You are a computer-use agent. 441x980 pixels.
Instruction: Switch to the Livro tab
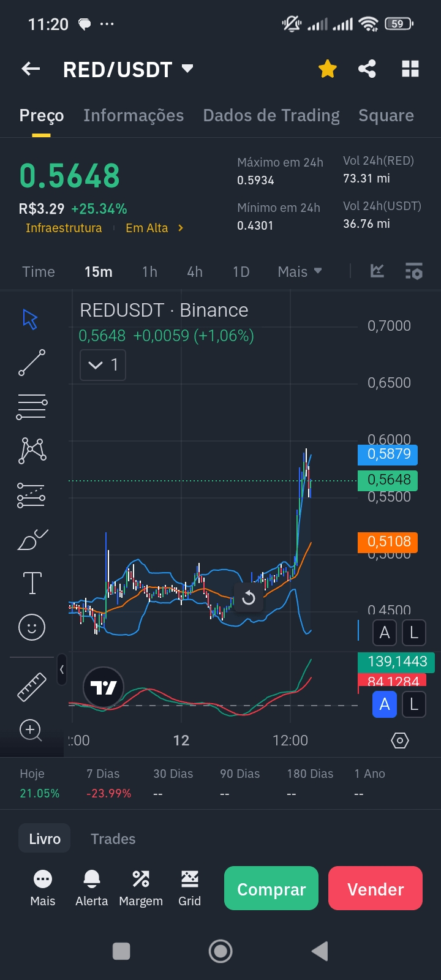[x=45, y=839]
